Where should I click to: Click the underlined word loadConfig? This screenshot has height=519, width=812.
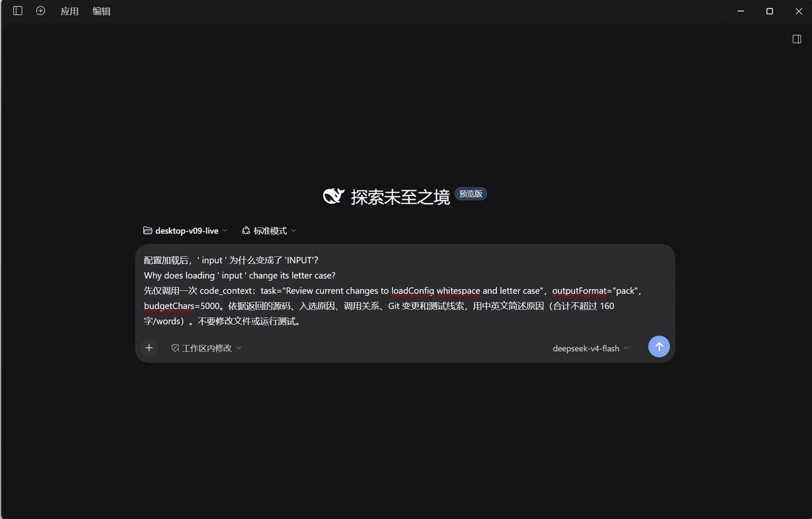click(413, 291)
